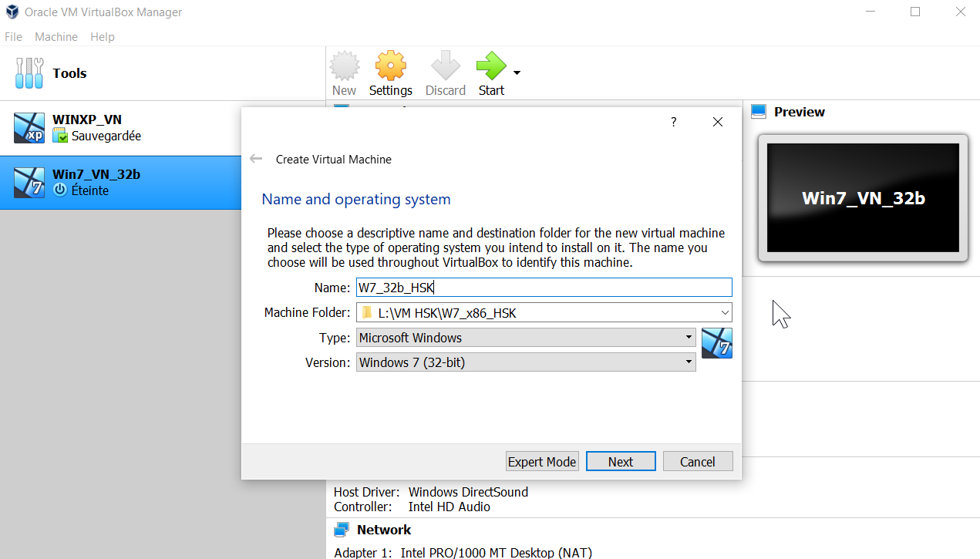Click the Discard toolbar icon

(446, 66)
